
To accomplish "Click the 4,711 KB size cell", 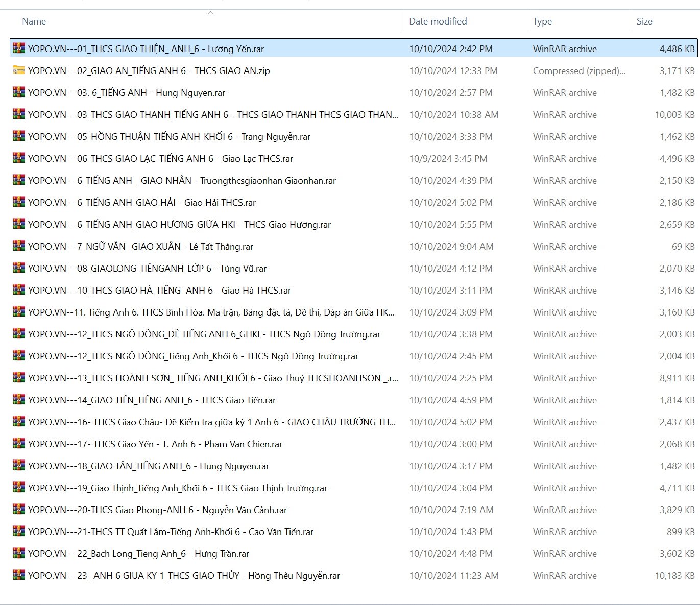I will [677, 488].
